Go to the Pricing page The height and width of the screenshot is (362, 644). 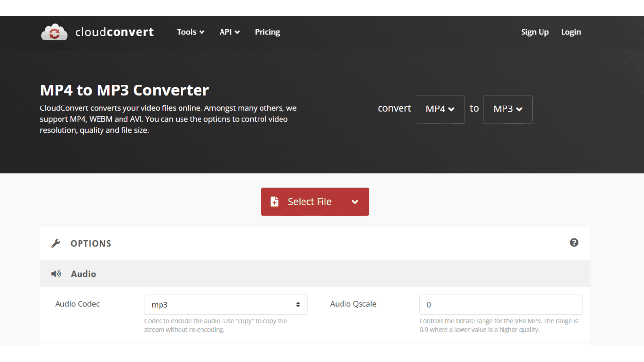[x=267, y=32]
